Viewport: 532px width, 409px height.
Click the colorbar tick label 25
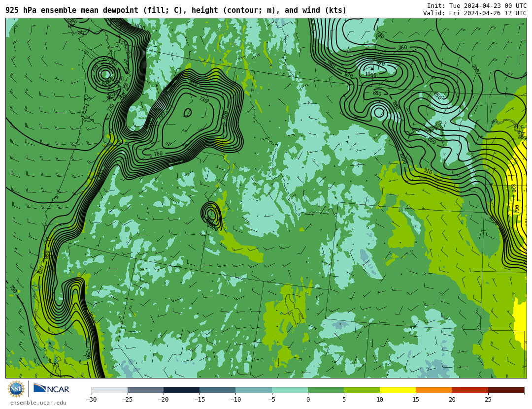pos(488,400)
